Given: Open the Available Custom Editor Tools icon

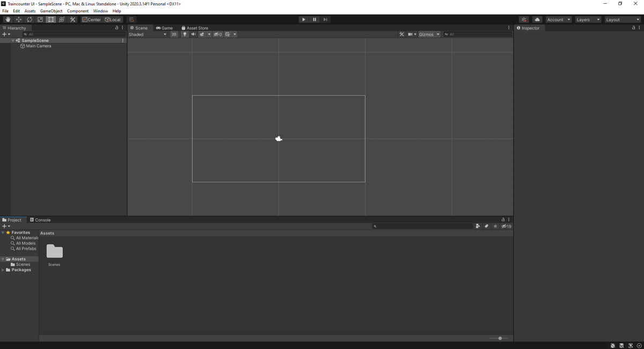Looking at the screenshot, I should click(72, 19).
